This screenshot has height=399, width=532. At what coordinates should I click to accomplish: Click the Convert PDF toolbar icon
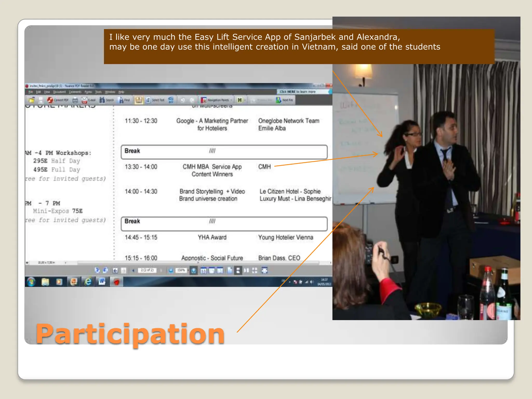50,100
